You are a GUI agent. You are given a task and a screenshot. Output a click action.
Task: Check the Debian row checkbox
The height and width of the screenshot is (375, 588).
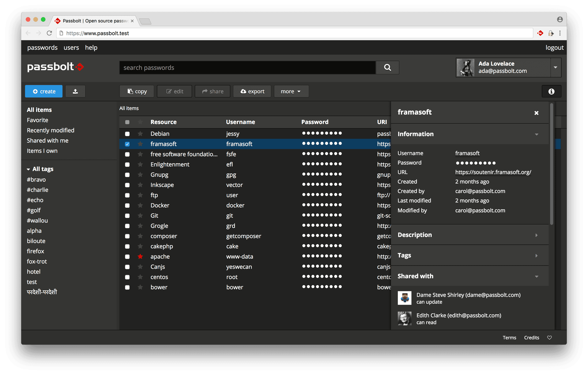click(127, 134)
